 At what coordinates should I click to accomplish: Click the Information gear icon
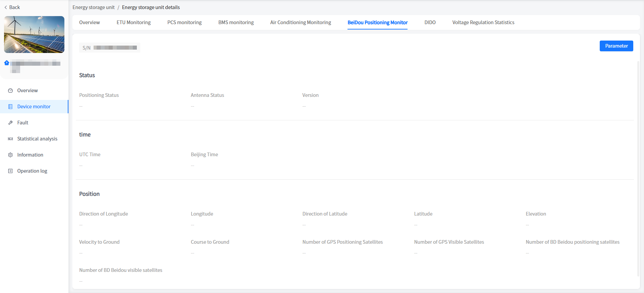(x=10, y=155)
